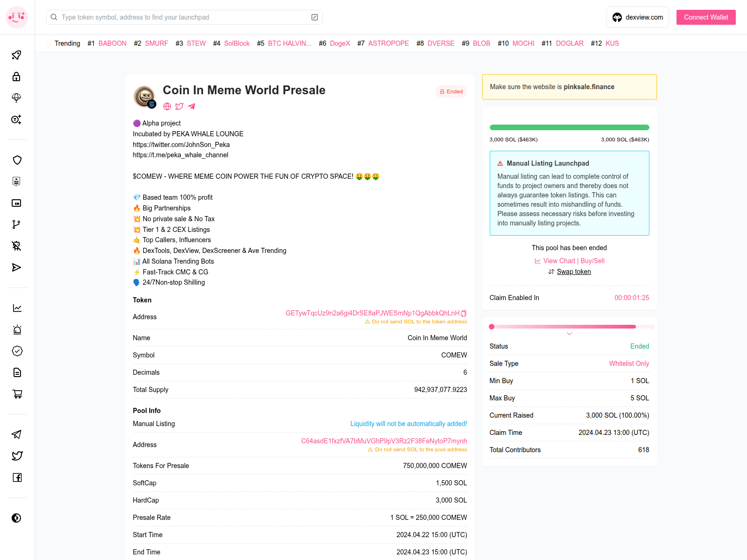Open the wallet card sidebar icon

[17, 203]
